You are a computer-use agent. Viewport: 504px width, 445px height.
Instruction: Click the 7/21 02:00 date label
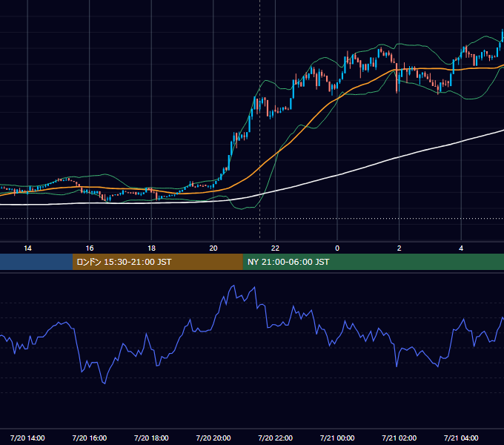pos(399,438)
